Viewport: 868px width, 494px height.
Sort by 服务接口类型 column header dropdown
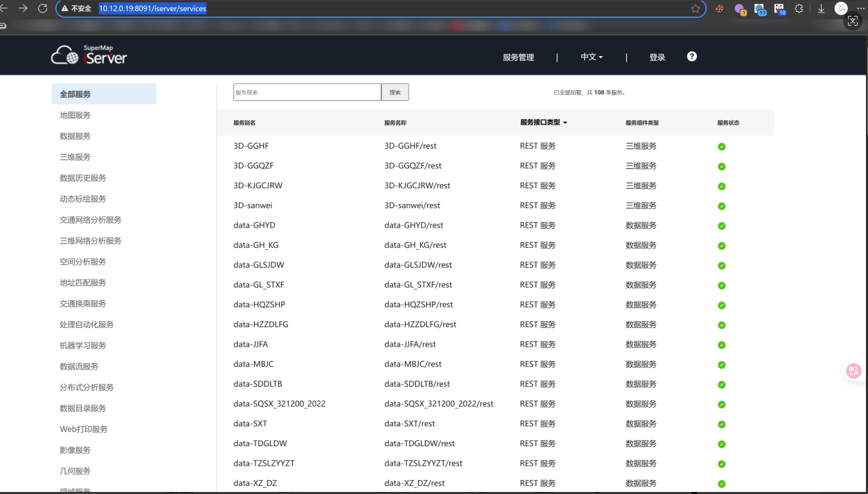point(543,122)
